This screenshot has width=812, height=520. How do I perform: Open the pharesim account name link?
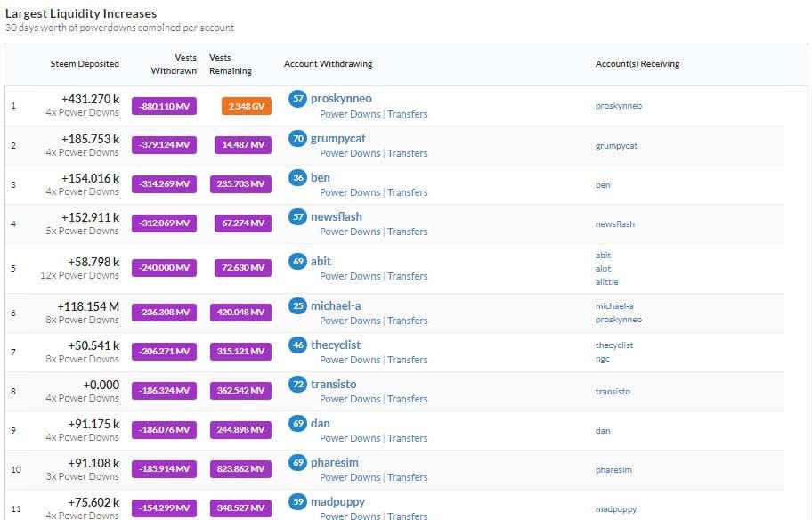(335, 462)
